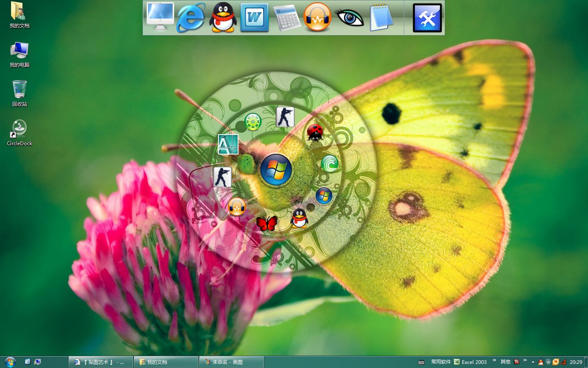Click the keyboard input method icon in taskbar
The width and height of the screenshot is (588, 368).
pyautogui.click(x=421, y=362)
